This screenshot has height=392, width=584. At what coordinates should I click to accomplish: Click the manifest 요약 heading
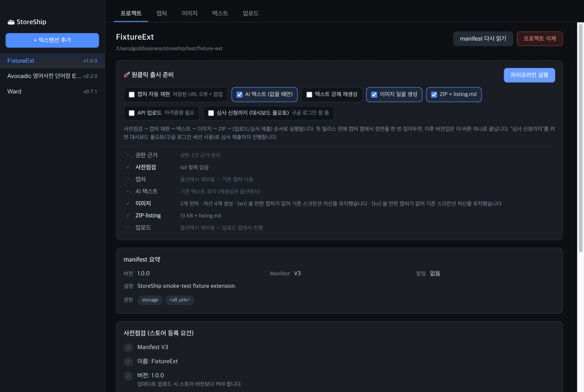[x=142, y=260]
